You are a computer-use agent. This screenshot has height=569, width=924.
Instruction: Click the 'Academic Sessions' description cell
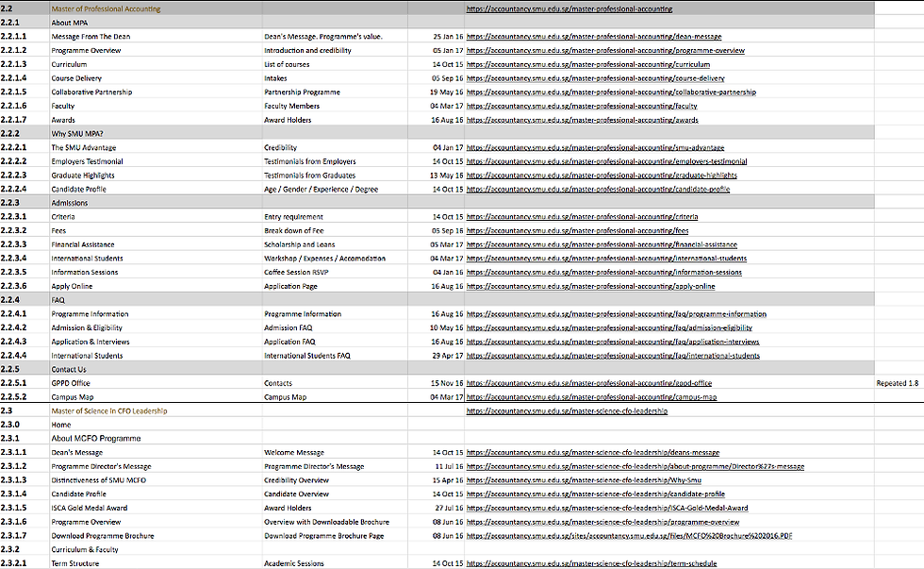(x=335, y=563)
